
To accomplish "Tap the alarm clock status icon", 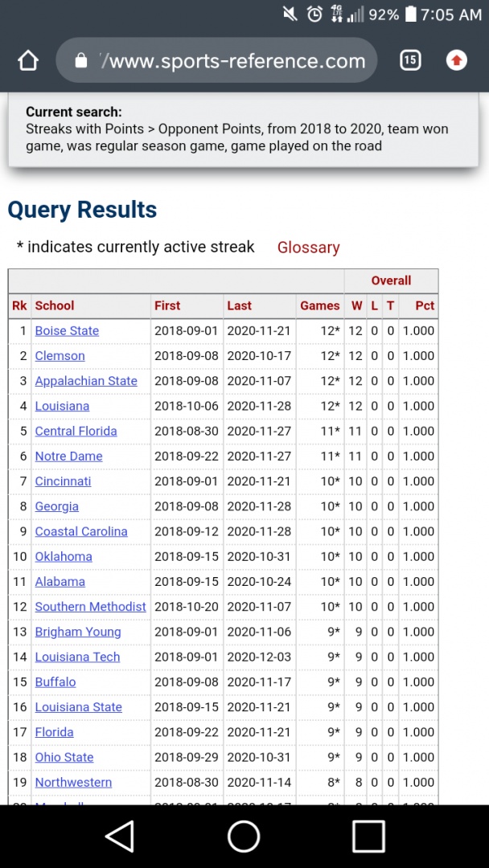I will pos(314,14).
